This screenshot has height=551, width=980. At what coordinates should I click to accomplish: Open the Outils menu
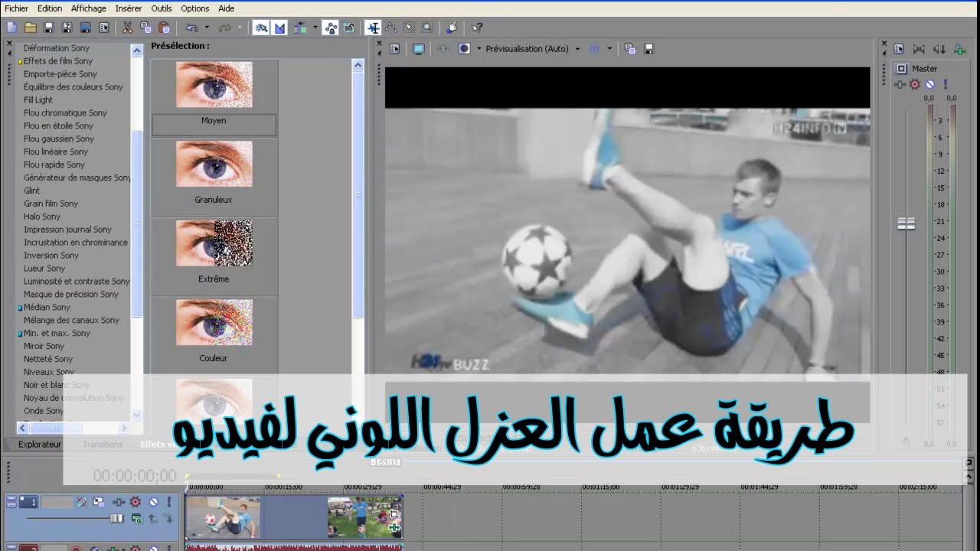point(162,8)
